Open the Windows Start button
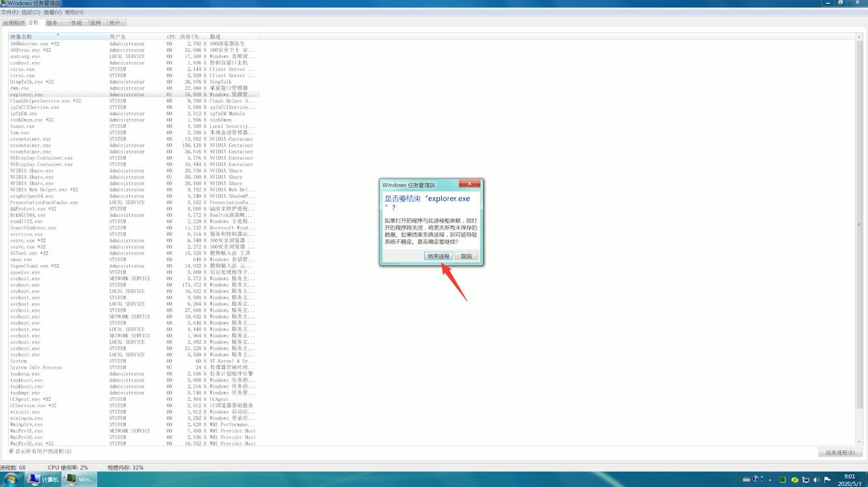Screen dimensions: 868x487 click(11, 479)
